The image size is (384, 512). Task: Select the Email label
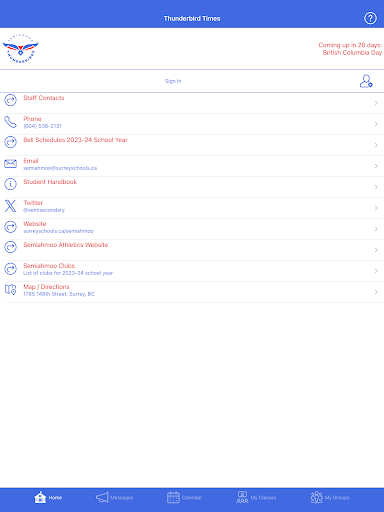(31, 161)
